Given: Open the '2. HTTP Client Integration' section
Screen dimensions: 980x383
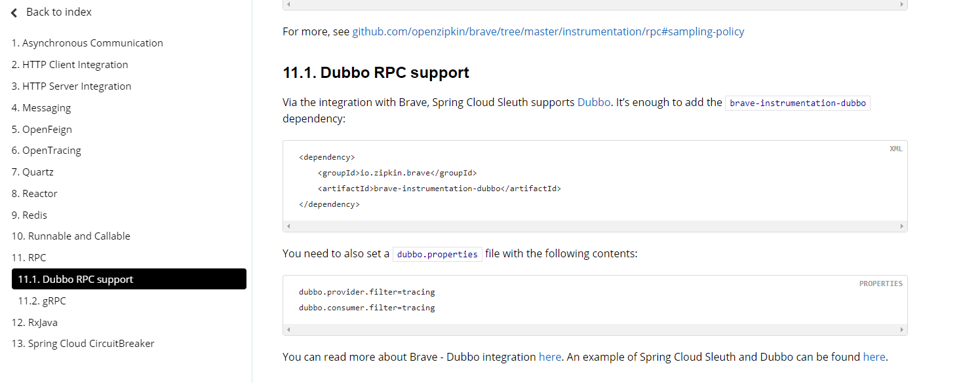Looking at the screenshot, I should pyautogui.click(x=69, y=64).
